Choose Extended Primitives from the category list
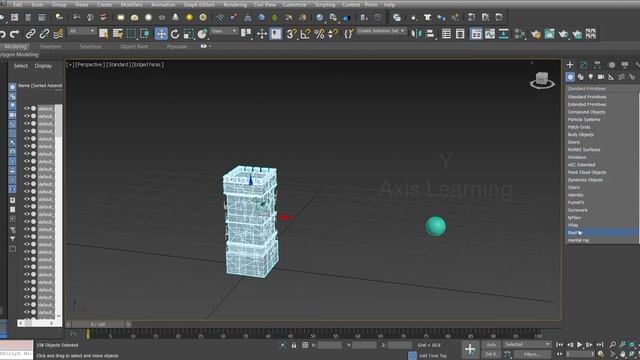 587,104
